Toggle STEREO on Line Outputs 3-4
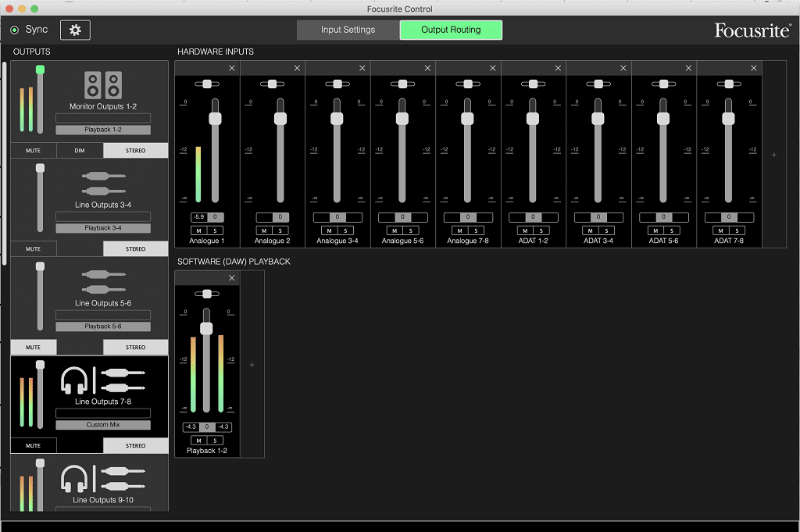The image size is (800, 532). pyautogui.click(x=136, y=249)
